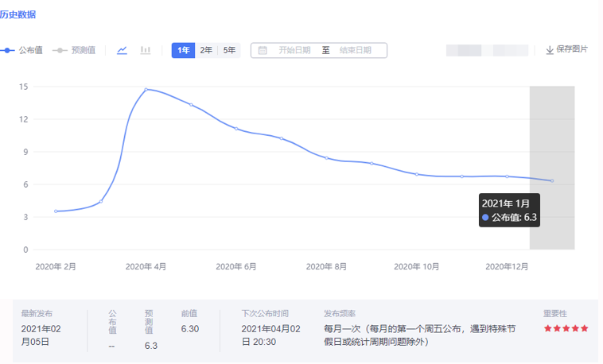Select the October 2020 data point
This screenshot has height=364, width=603.
click(x=417, y=174)
